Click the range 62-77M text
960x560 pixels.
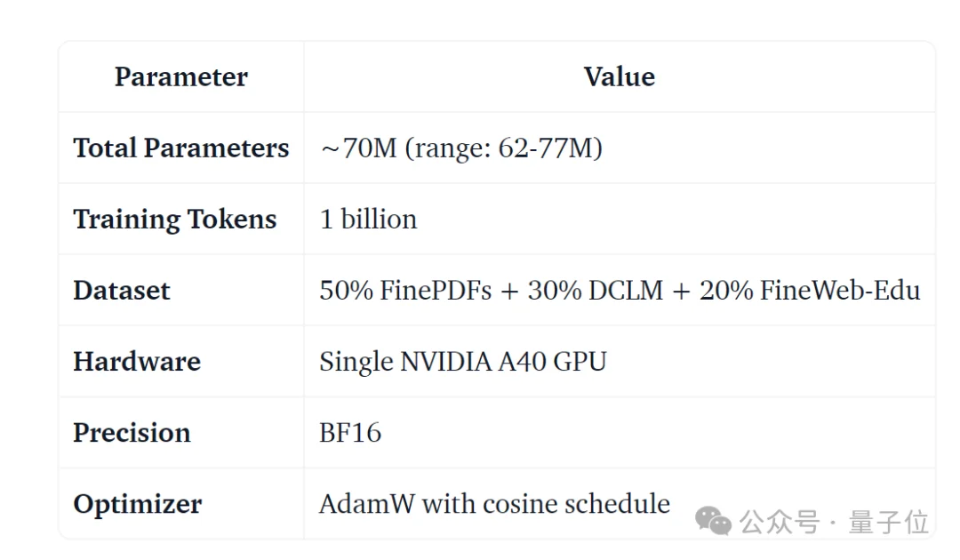(504, 148)
